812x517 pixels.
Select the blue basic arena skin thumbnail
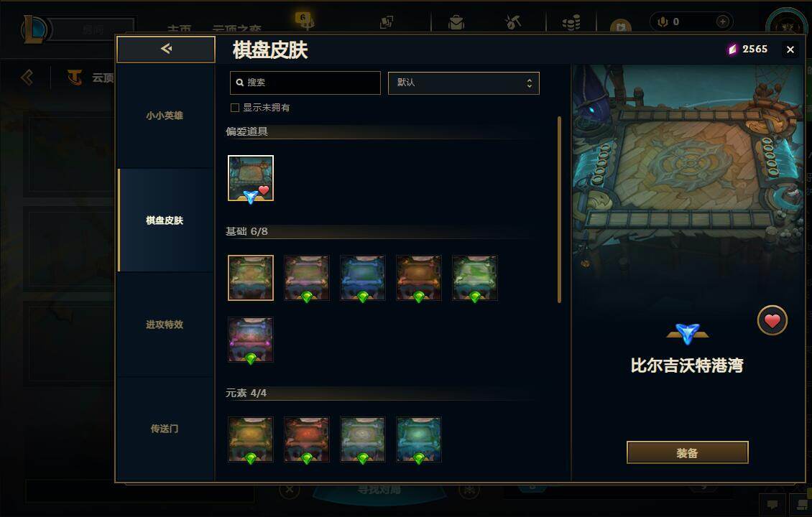[x=362, y=278]
